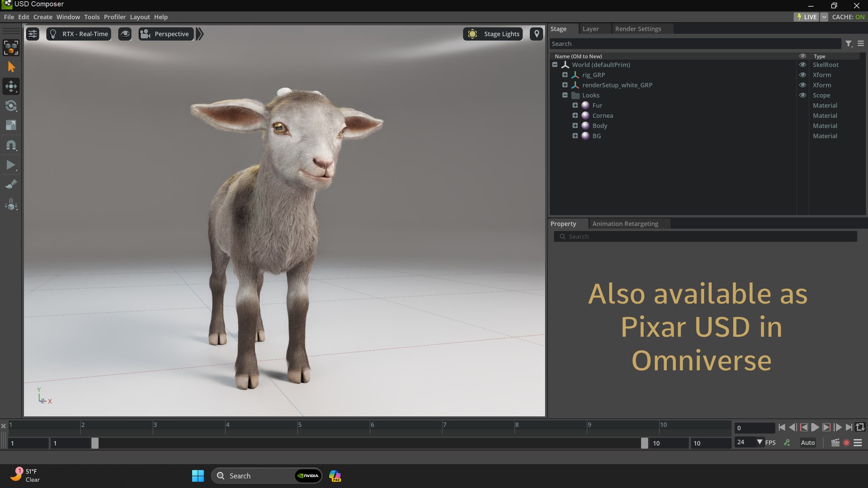The width and height of the screenshot is (868, 488).
Task: Click the left toolbar Play simulation button
Action: click(11, 165)
